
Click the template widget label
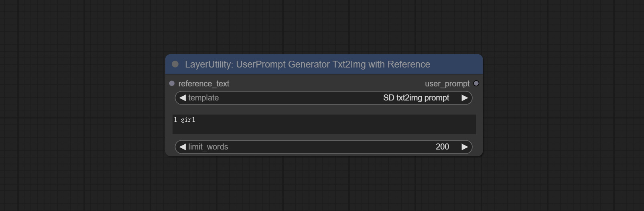tap(203, 98)
